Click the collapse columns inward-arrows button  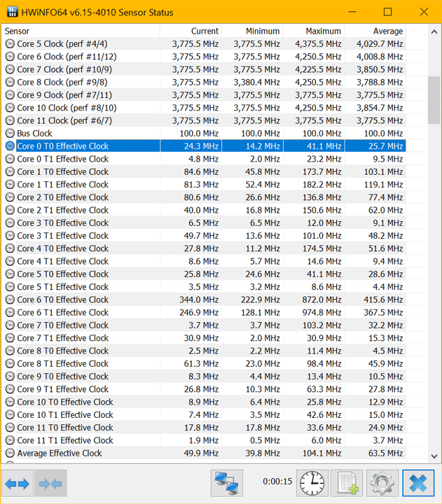50,483
